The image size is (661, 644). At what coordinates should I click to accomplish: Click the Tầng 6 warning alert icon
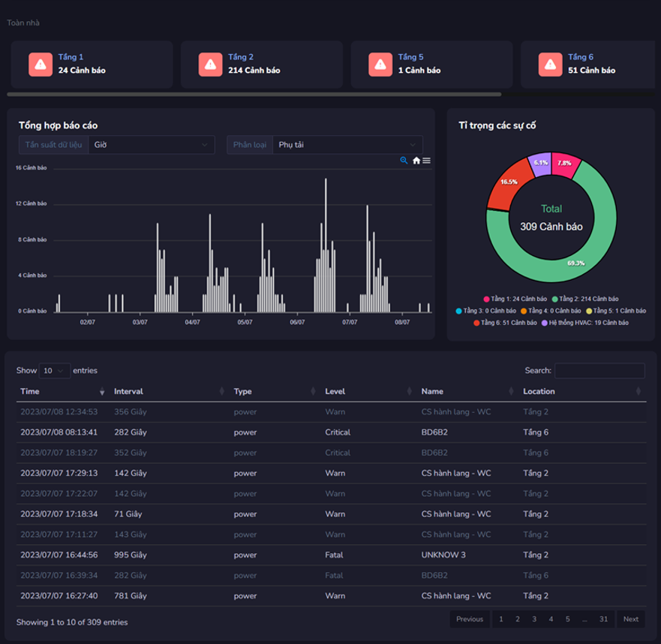550,65
